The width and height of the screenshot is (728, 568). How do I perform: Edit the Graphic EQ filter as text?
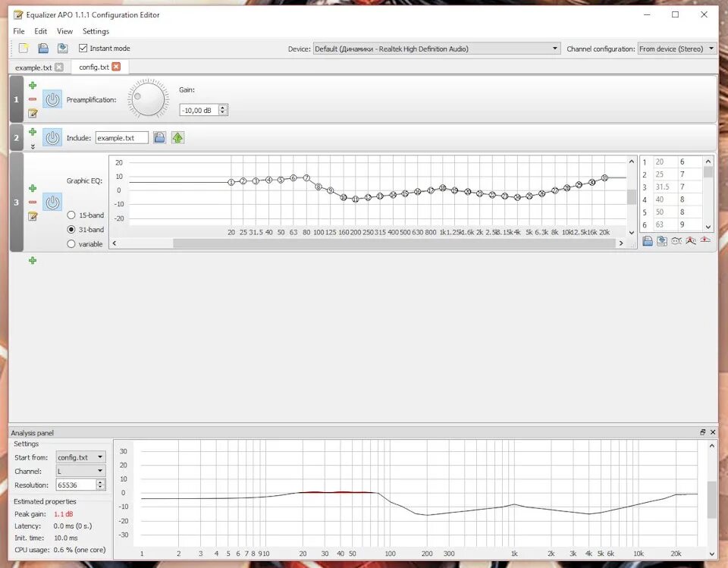pyautogui.click(x=33, y=216)
